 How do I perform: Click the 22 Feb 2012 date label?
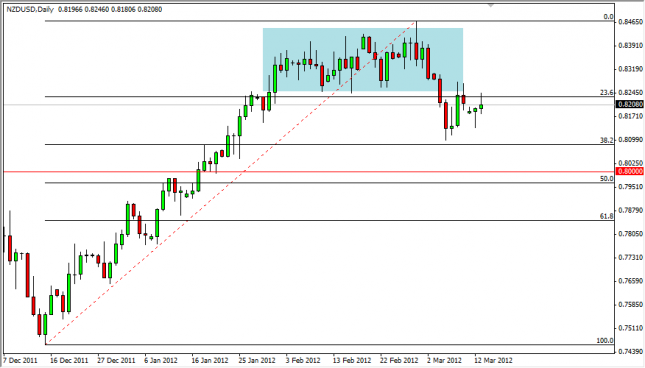399,361
